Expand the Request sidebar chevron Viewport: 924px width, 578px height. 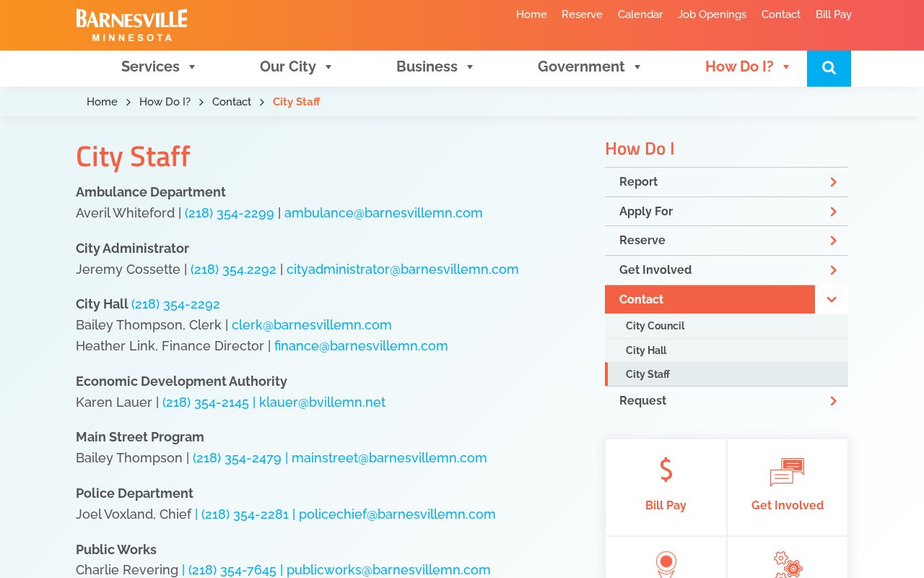[833, 401]
